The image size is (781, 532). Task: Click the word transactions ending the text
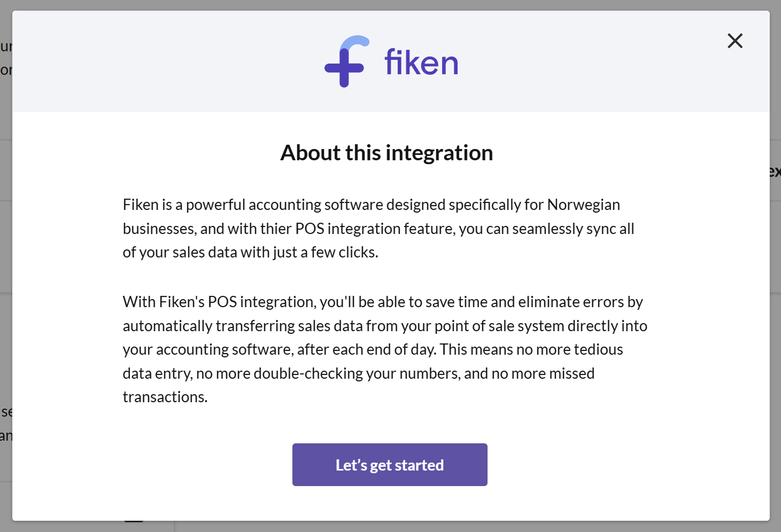coord(165,397)
